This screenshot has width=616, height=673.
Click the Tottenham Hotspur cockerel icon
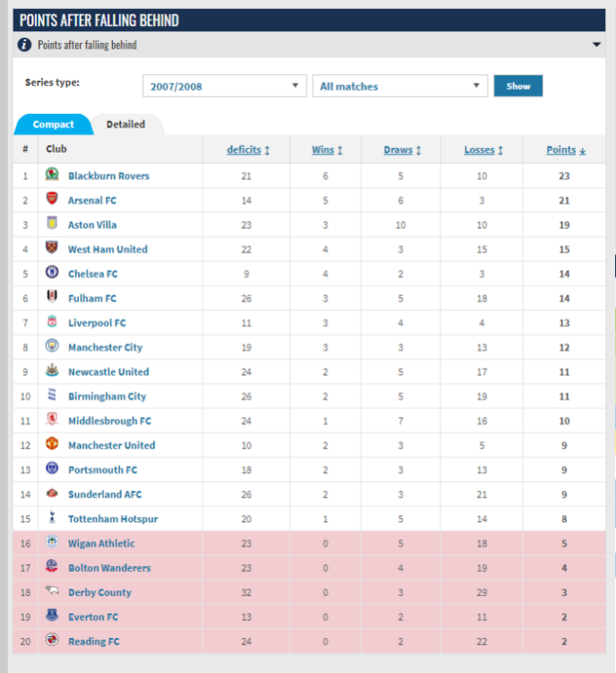pos(52,519)
